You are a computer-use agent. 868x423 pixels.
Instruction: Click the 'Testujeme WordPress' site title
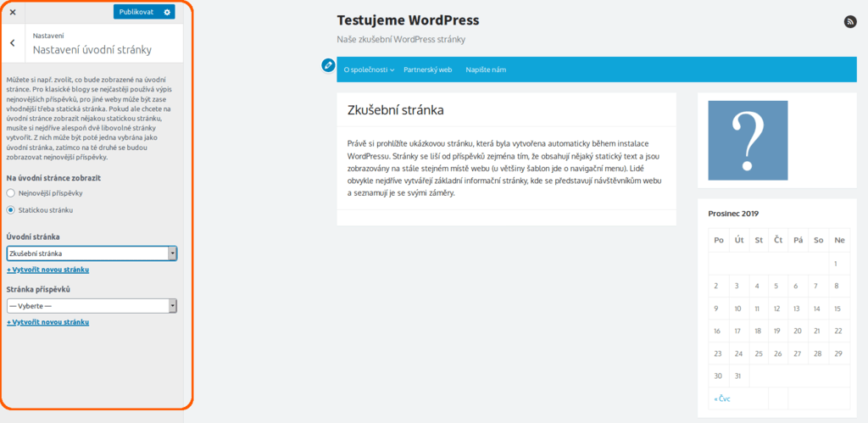[408, 20]
